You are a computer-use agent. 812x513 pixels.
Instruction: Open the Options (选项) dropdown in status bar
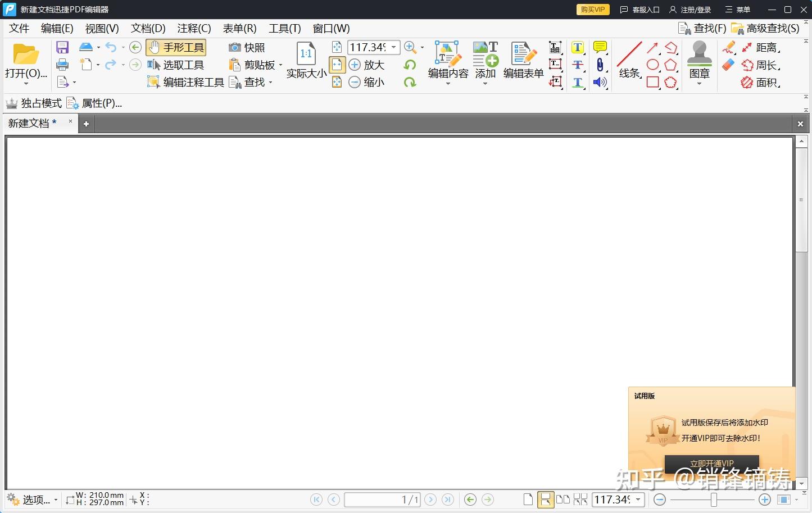click(32, 500)
